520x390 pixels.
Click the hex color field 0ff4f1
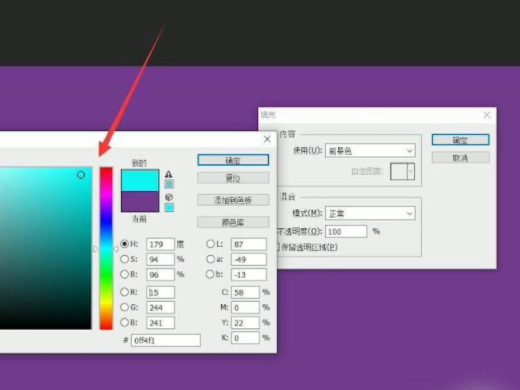click(x=166, y=340)
